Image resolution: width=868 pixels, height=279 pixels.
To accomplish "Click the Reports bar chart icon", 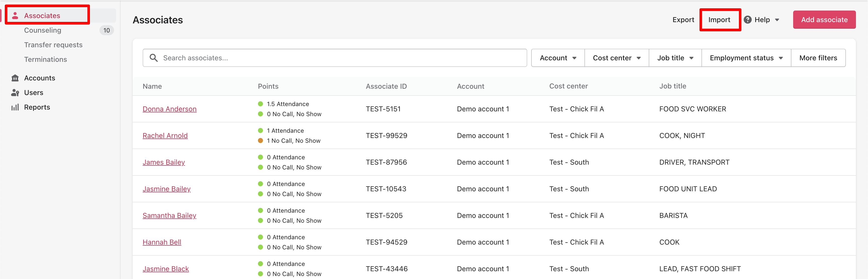I will coord(15,107).
